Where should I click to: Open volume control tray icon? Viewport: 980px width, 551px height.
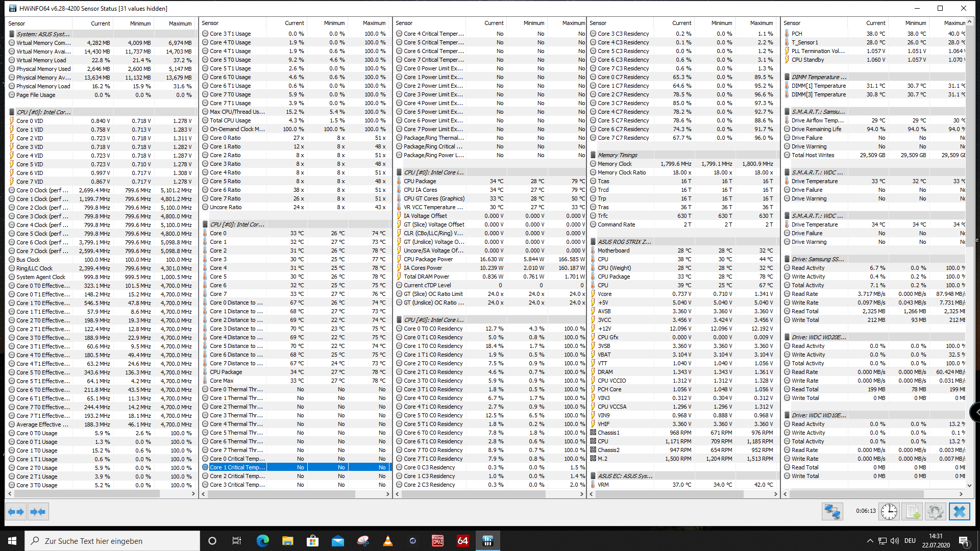coord(894,541)
